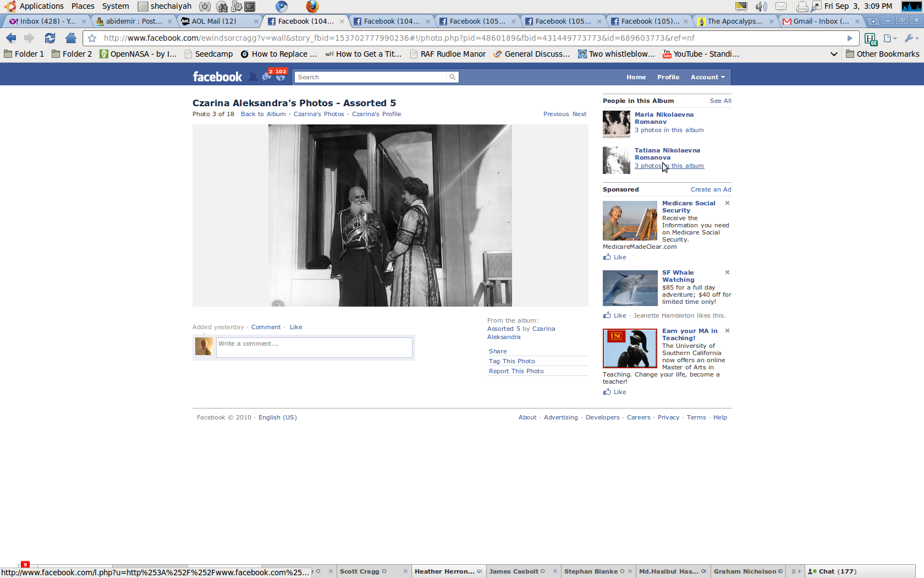This screenshot has width=924, height=578.
Task: Switch to the AOL Mail tab
Action: point(214,21)
